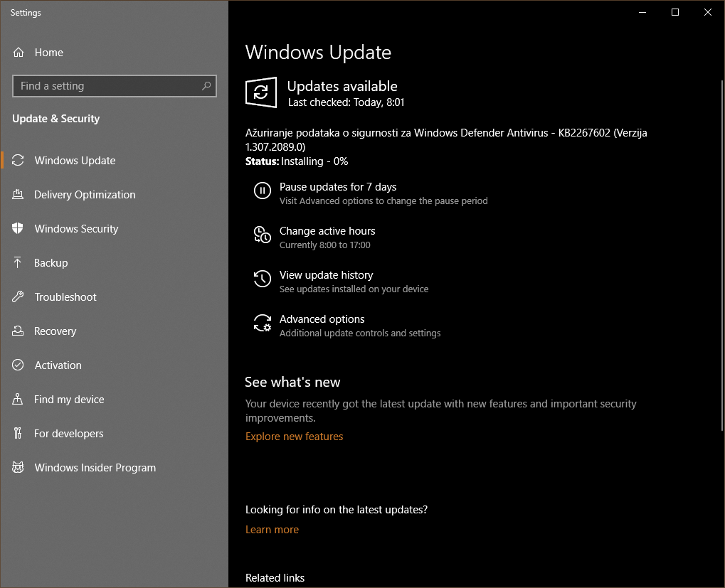Click the Update & Security heading

click(56, 119)
